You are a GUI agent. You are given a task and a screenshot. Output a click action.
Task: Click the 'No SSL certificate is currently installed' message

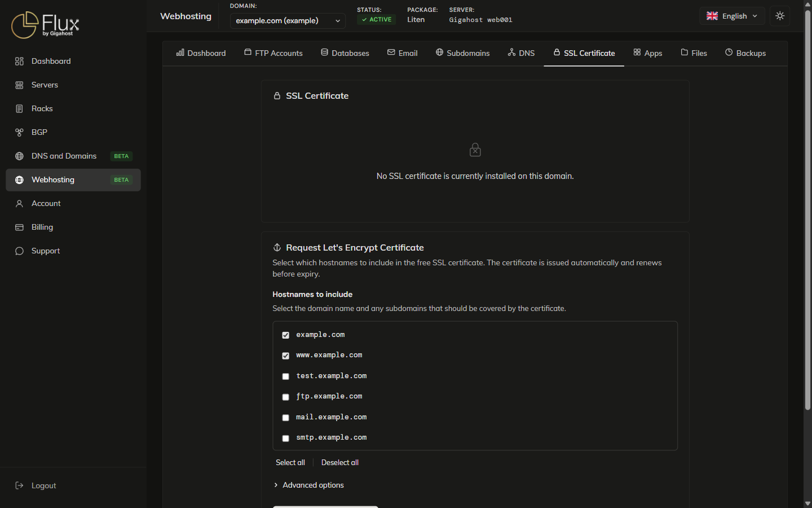475,176
